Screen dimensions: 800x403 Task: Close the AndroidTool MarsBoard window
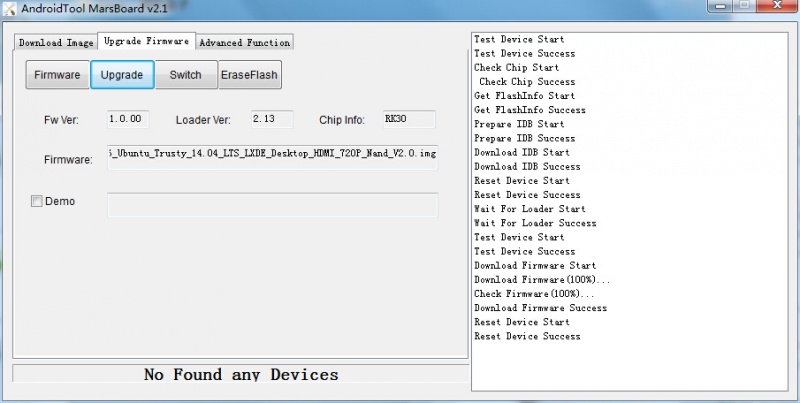777,6
